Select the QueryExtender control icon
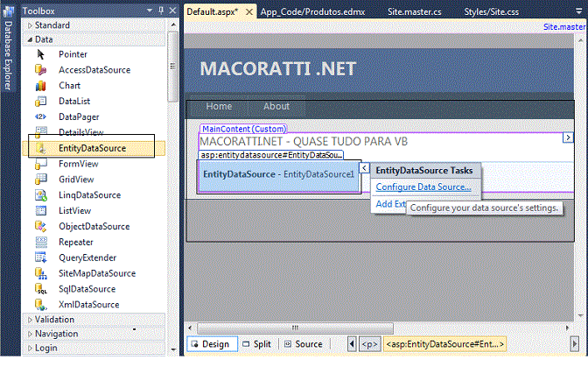 point(40,258)
